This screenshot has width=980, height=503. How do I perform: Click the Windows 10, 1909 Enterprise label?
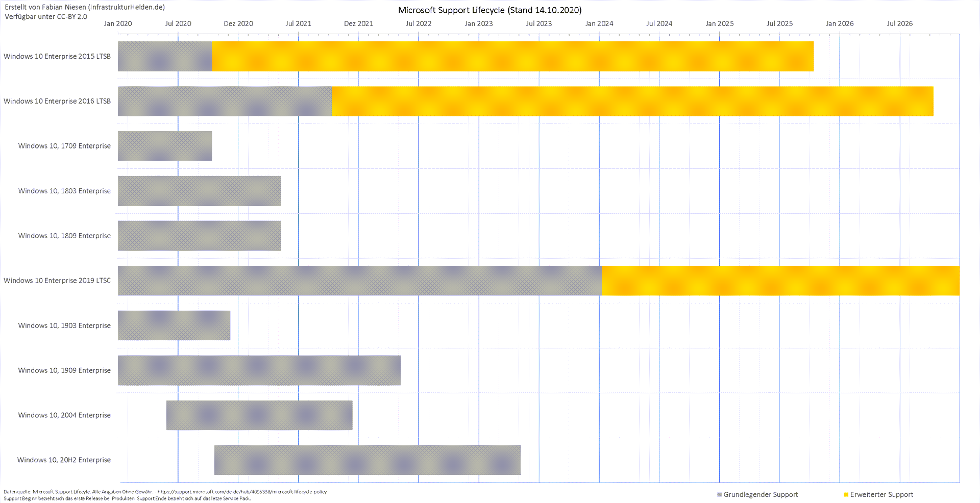pos(64,371)
